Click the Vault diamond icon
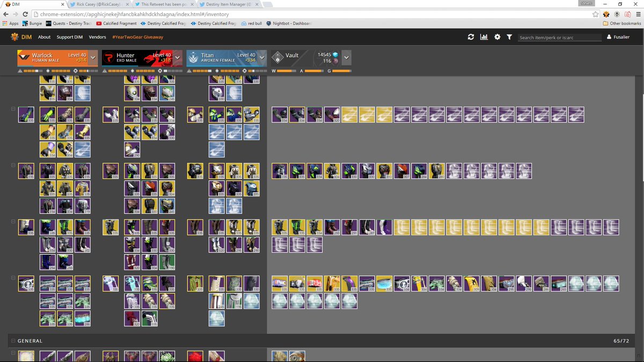 coord(278,58)
